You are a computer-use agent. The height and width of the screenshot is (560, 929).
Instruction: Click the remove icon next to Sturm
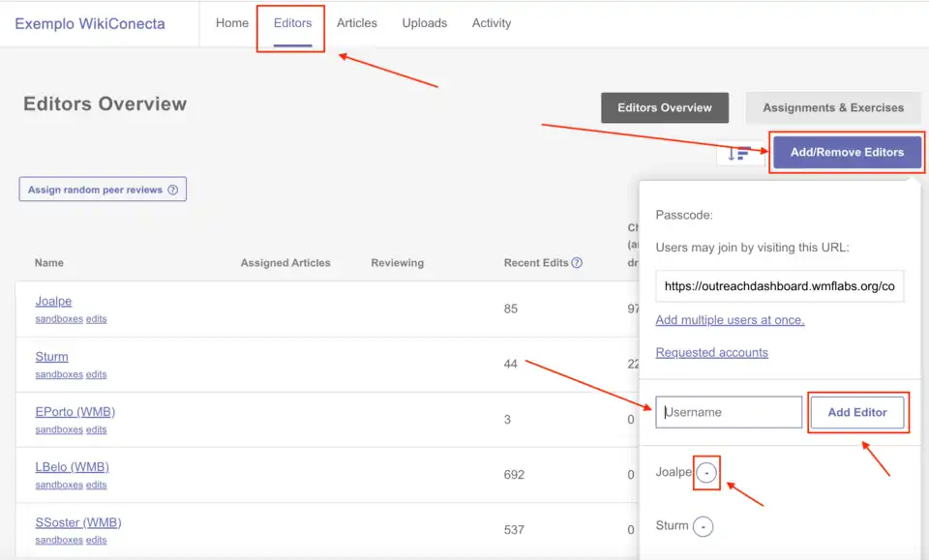704,527
